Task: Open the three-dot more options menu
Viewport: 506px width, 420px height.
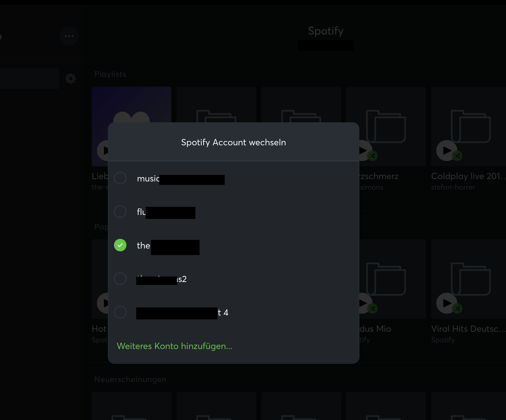Action: [x=69, y=36]
